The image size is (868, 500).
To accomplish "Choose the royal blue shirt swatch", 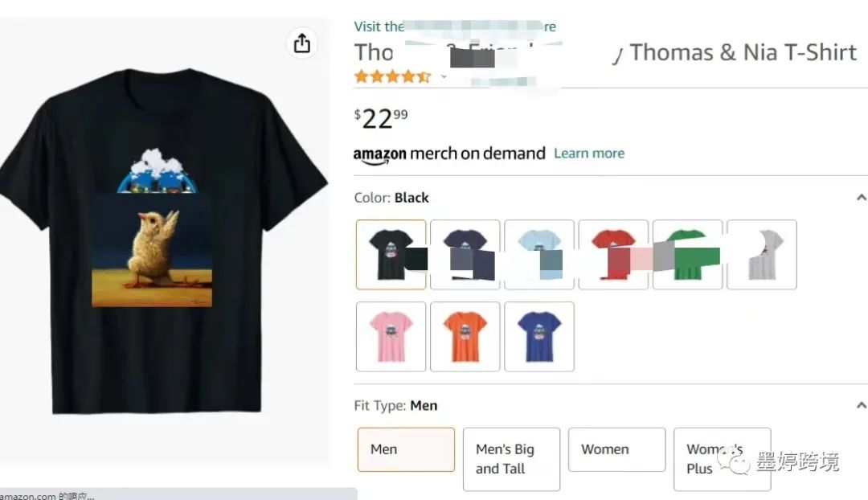I will 539,336.
